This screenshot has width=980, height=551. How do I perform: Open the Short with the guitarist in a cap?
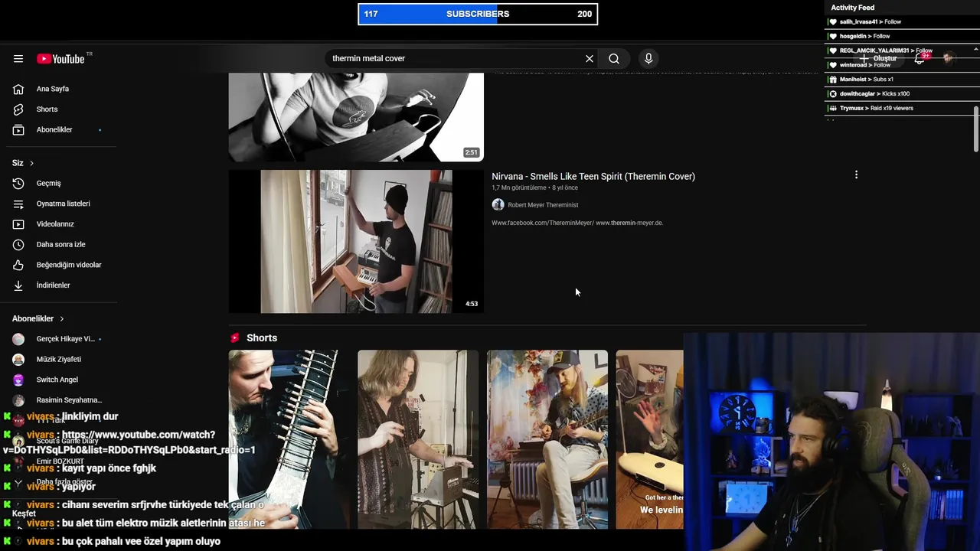[547, 439]
